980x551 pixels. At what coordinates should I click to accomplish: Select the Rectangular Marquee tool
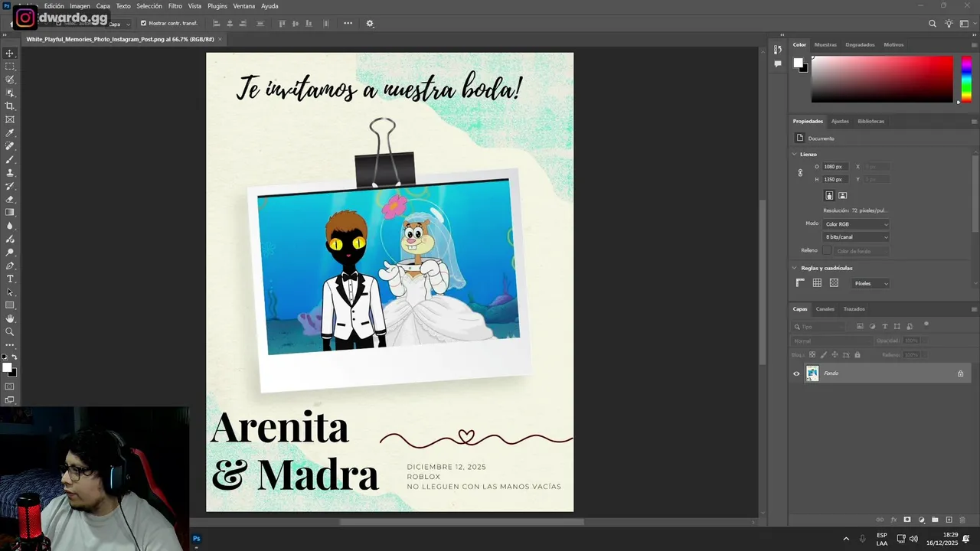click(10, 67)
